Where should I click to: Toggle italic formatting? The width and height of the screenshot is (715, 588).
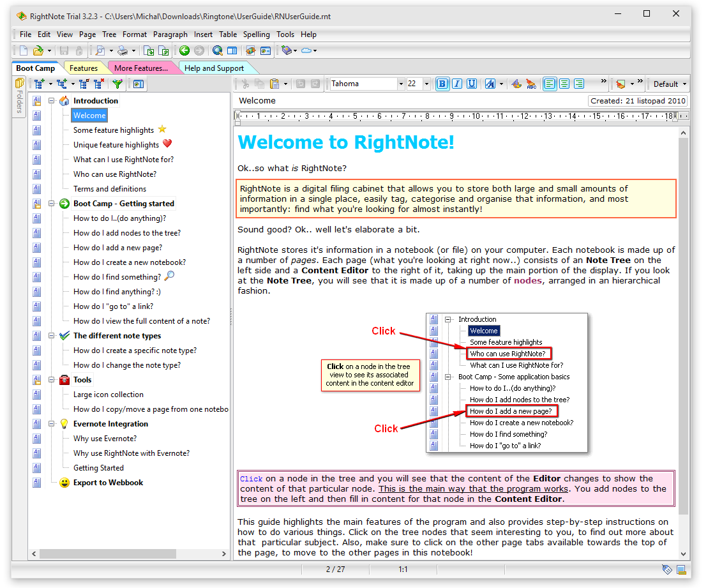pos(457,84)
